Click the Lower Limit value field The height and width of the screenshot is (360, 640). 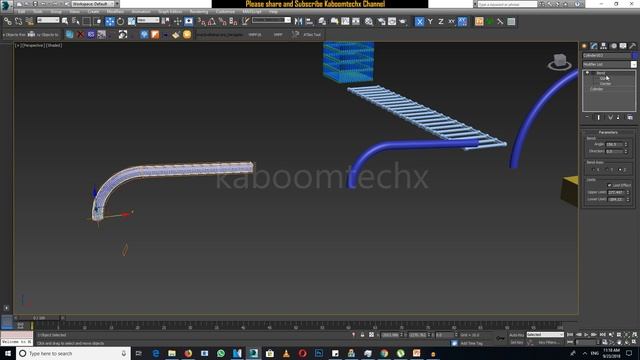tap(616, 200)
